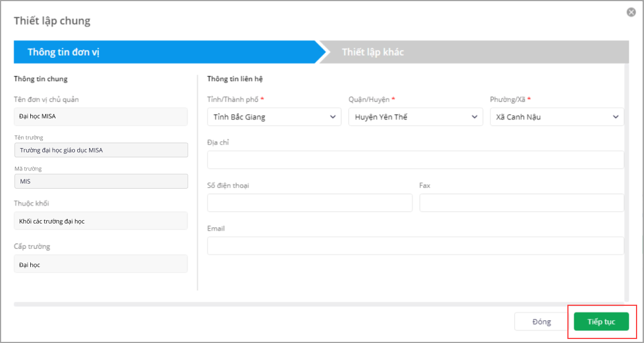644x343 pixels.
Task: Click the Cấp trường field
Action: tap(101, 264)
